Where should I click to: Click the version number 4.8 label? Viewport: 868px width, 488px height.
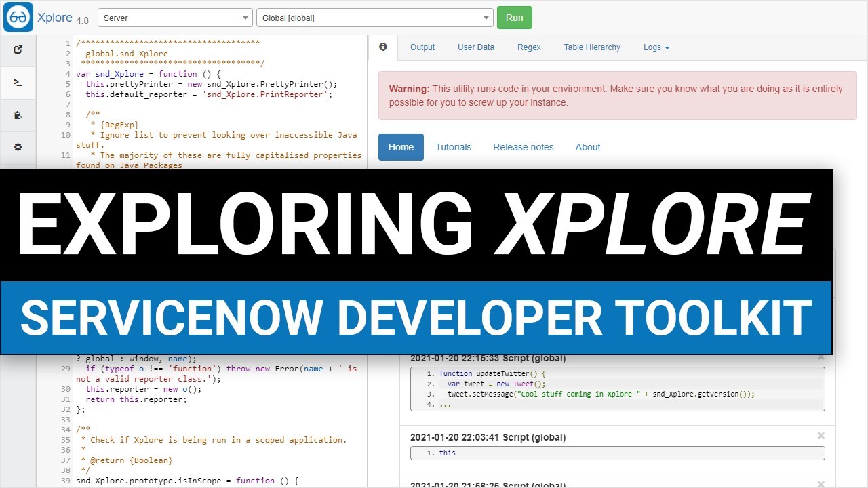(x=83, y=20)
